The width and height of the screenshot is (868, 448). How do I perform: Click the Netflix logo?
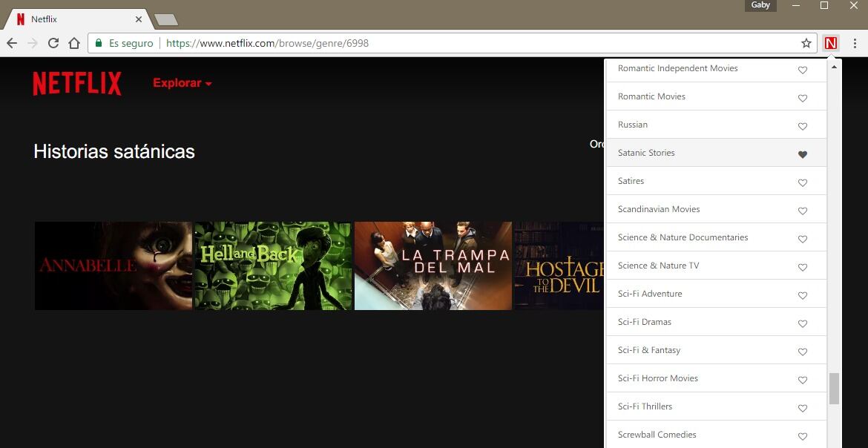point(77,83)
